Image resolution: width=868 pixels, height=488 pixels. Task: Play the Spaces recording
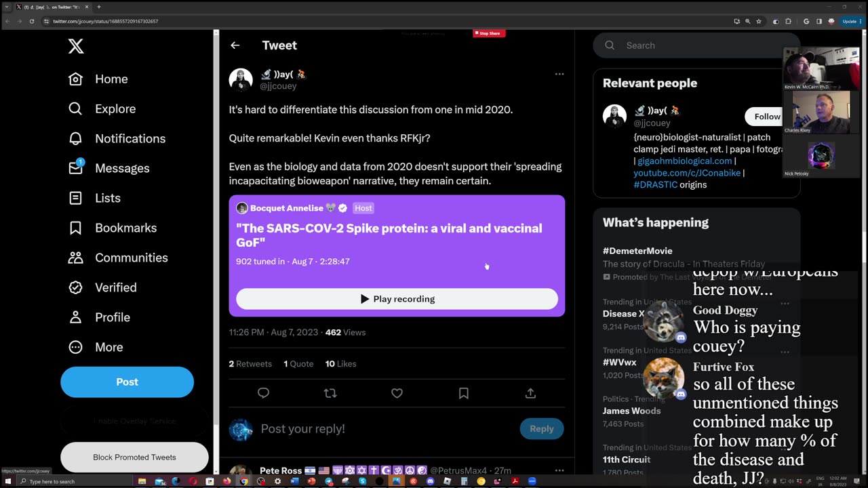pyautogui.click(x=397, y=299)
